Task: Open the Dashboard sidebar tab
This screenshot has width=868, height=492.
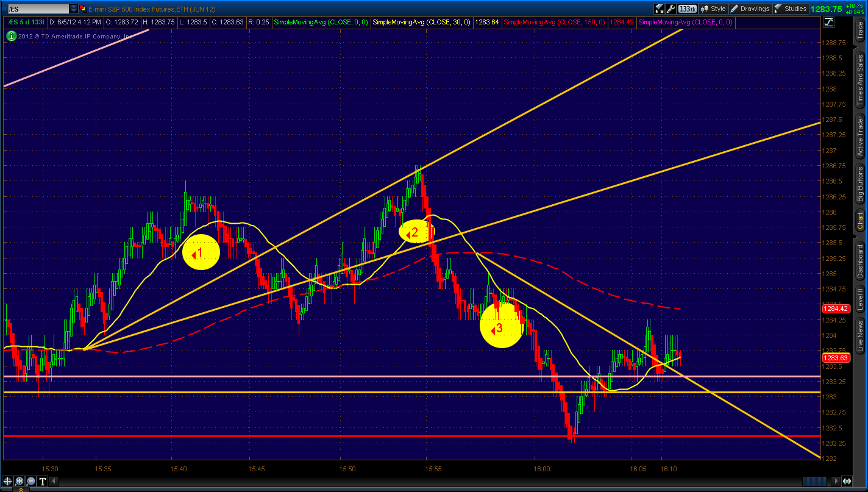Action: click(x=860, y=261)
